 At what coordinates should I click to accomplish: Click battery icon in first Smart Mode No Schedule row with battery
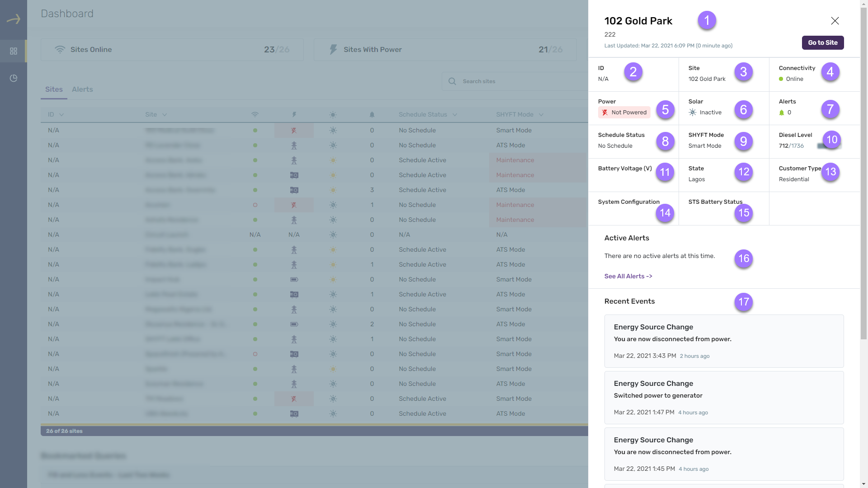point(294,280)
